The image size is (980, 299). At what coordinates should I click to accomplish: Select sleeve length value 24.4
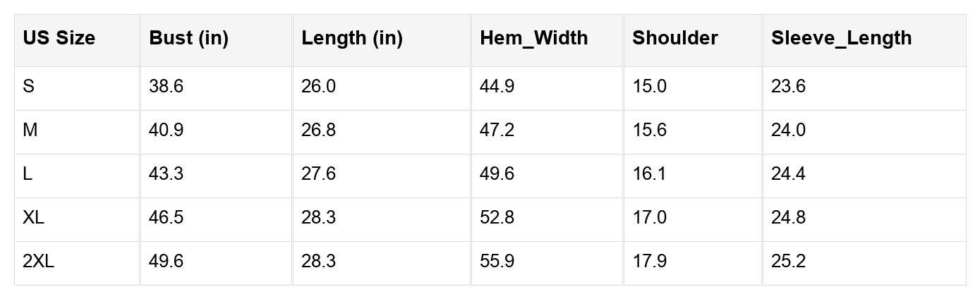[x=788, y=174]
